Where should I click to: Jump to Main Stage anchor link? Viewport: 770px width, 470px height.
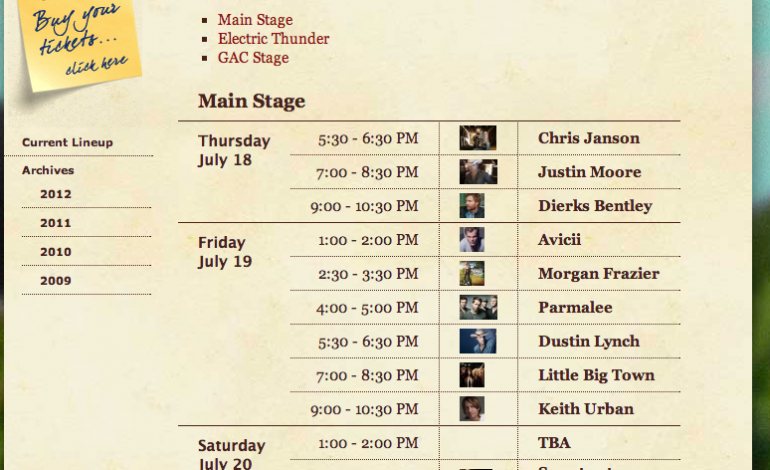tap(255, 20)
